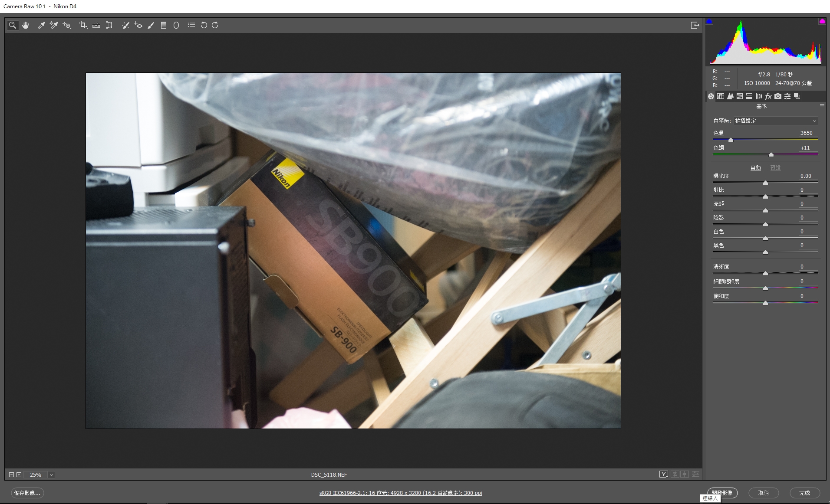Switch to the Basic panel tab

(x=711, y=96)
